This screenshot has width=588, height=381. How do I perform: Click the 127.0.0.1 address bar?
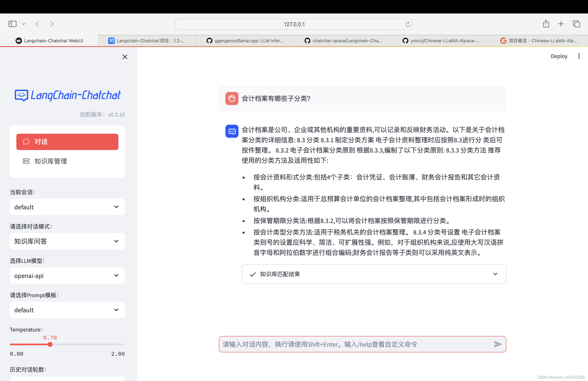(x=294, y=24)
